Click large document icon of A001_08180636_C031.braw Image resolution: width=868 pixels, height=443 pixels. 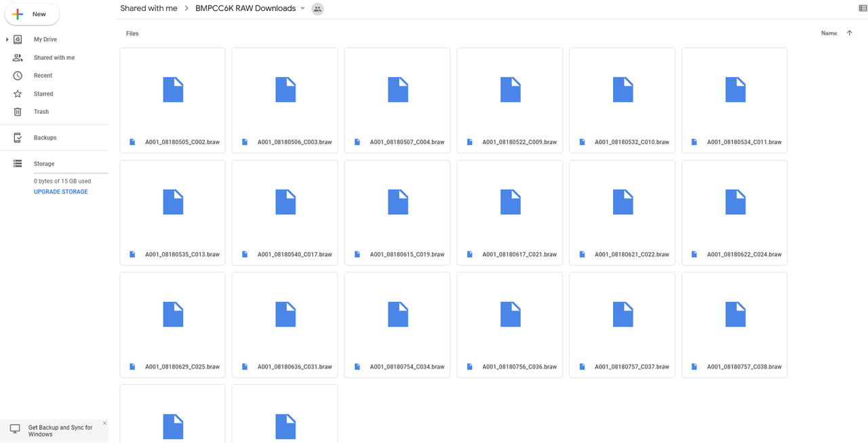(x=285, y=315)
